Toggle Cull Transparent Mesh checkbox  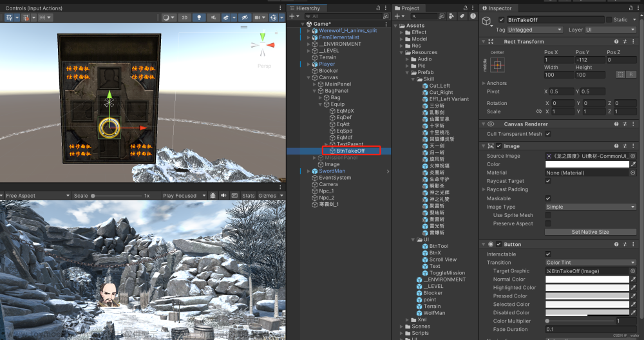(548, 134)
